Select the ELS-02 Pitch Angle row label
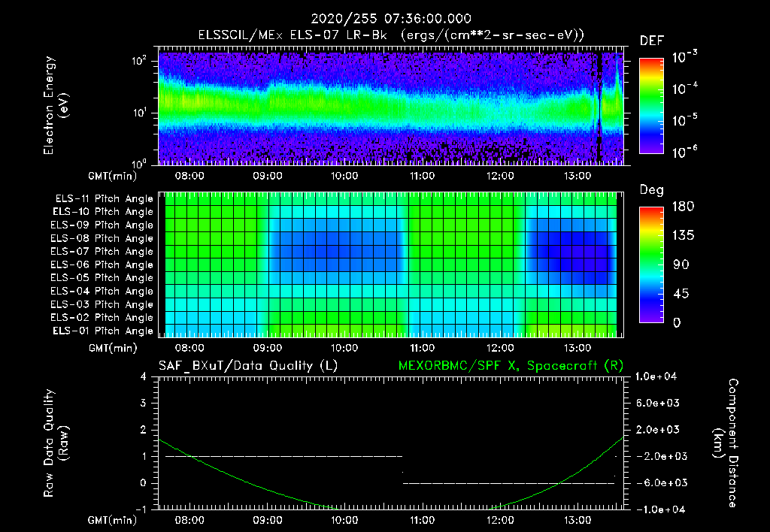Image resolution: width=770 pixels, height=532 pixels. (x=102, y=318)
